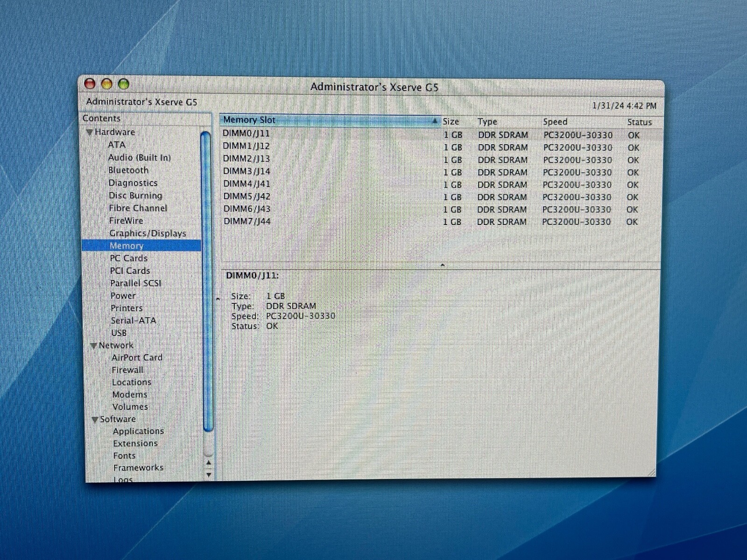
Task: Select Memory in the Contents sidebar
Action: 127,245
